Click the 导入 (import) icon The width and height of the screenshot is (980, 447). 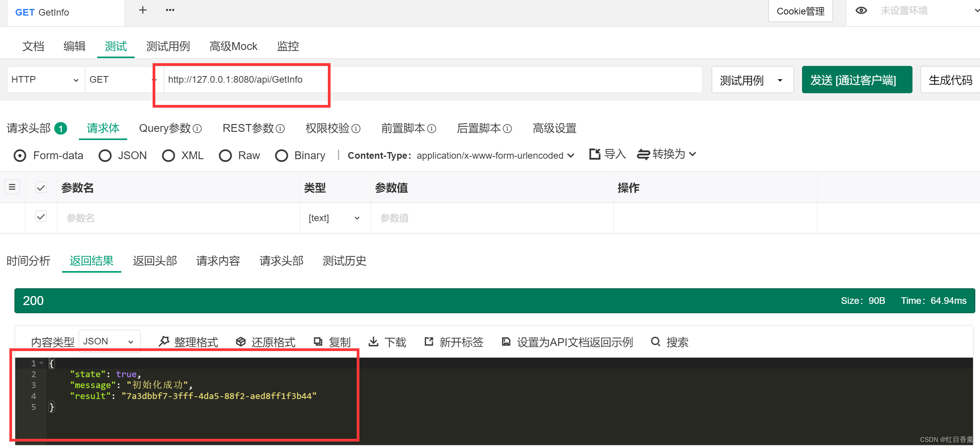coord(594,154)
